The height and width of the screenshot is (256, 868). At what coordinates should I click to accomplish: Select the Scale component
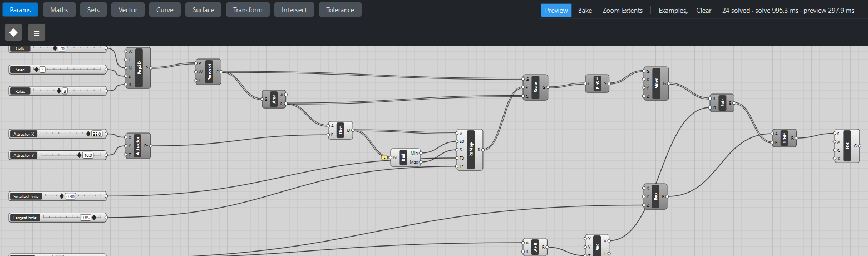click(536, 87)
